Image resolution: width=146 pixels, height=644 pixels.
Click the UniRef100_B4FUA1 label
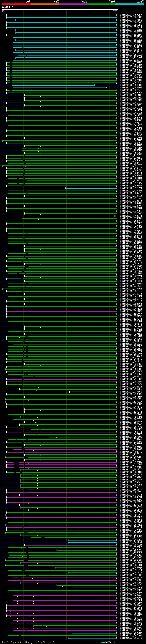(x=131, y=635)
